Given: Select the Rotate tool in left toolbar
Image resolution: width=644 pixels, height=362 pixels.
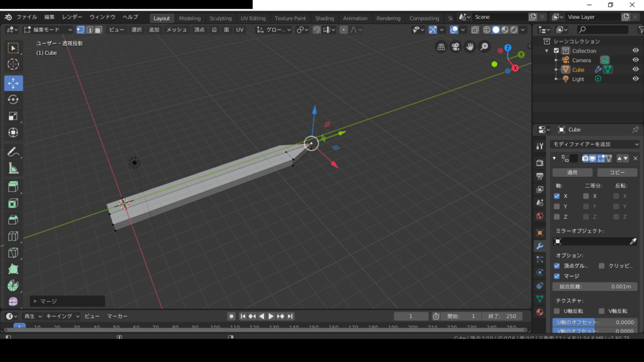Looking at the screenshot, I should click(13, 99).
